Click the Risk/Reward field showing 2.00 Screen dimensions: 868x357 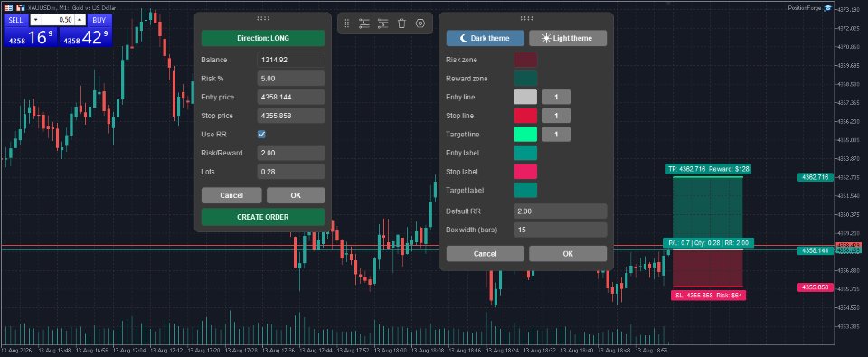[291, 153]
